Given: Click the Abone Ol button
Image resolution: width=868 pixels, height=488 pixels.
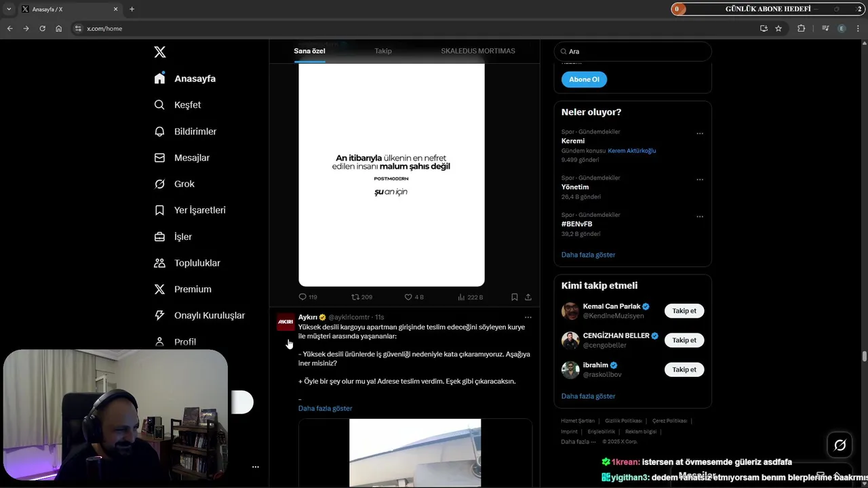Looking at the screenshot, I should pyautogui.click(x=584, y=79).
